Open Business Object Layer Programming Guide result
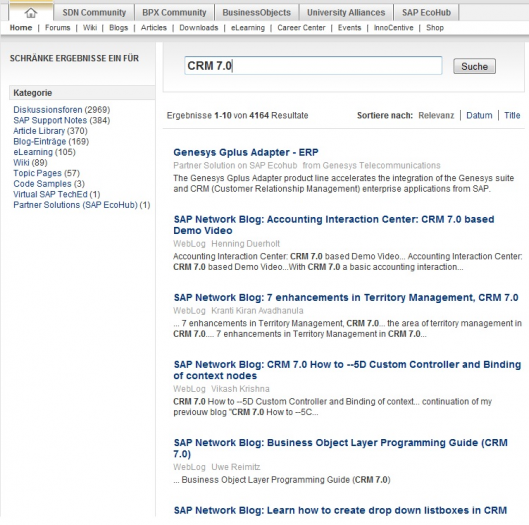Viewport: 529px width, 525px height. [340, 448]
